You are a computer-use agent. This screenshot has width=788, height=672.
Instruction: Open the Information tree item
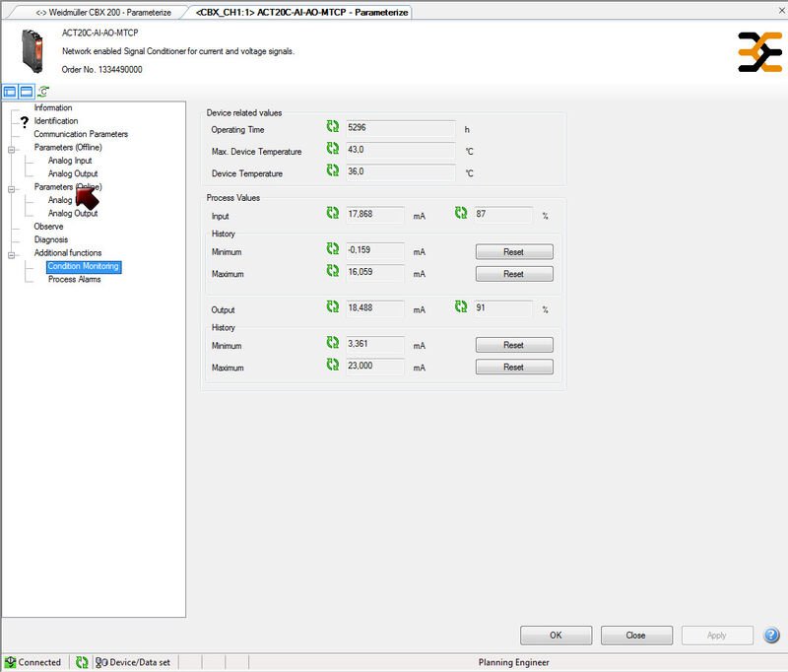pos(53,107)
